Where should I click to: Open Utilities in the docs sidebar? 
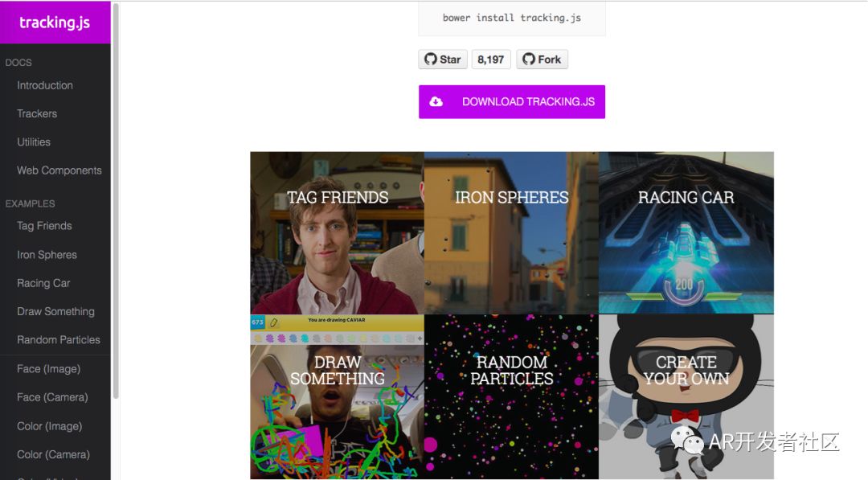pyautogui.click(x=34, y=142)
